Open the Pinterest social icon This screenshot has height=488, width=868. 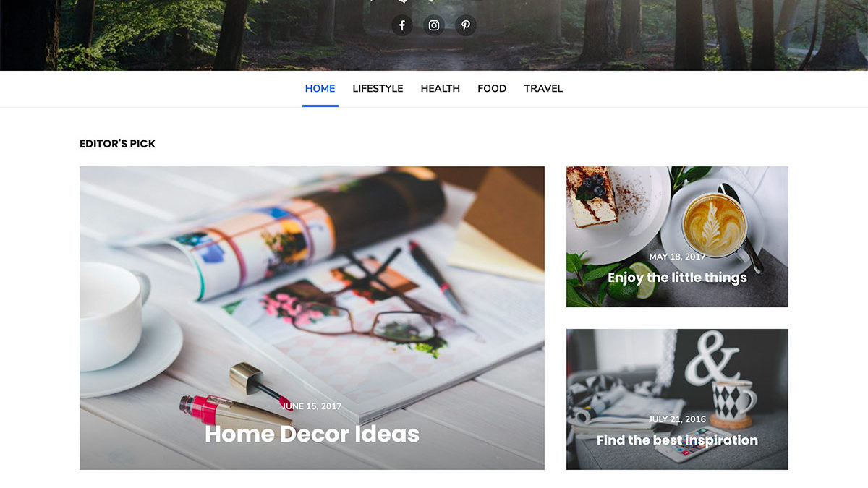tap(466, 25)
